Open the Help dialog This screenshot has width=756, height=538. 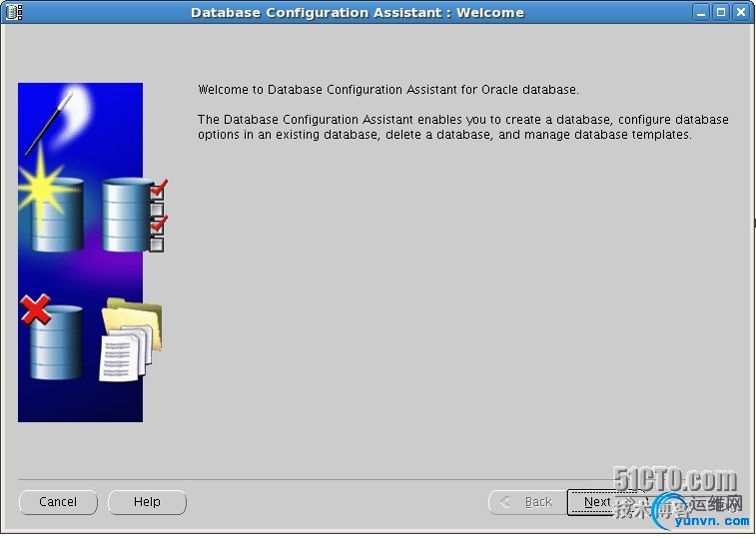pos(147,502)
